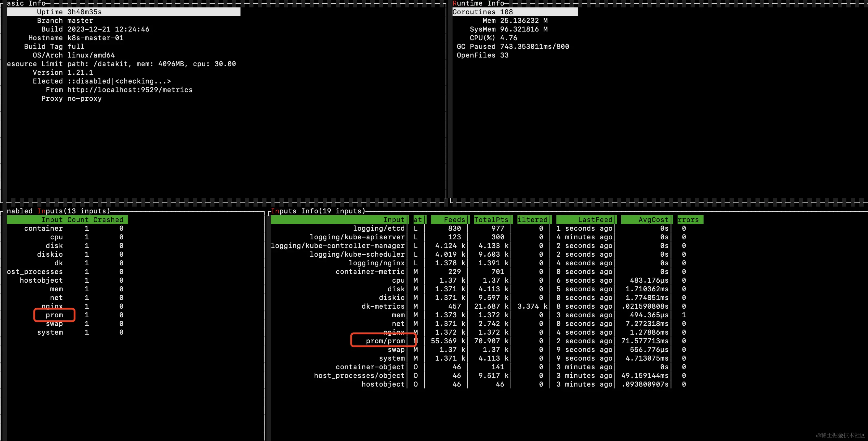Screen dimensions: 868x441
Task: Click the Enabled Inputs panel title
Action: coord(58,211)
